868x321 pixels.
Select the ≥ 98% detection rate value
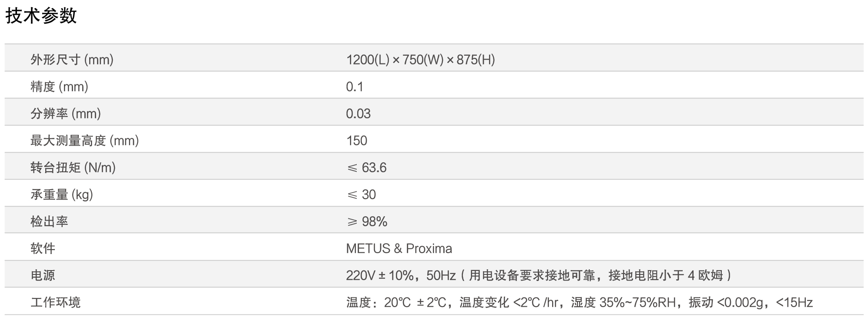[x=367, y=221]
